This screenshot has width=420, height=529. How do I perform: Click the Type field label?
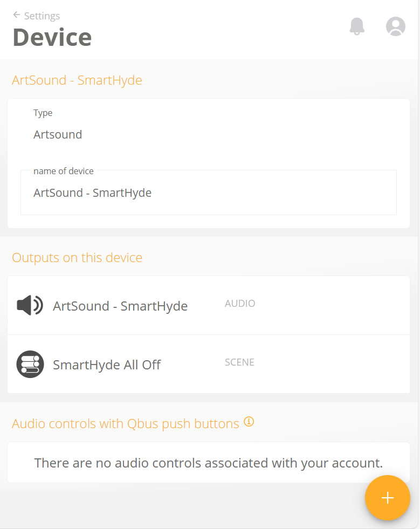click(x=43, y=113)
